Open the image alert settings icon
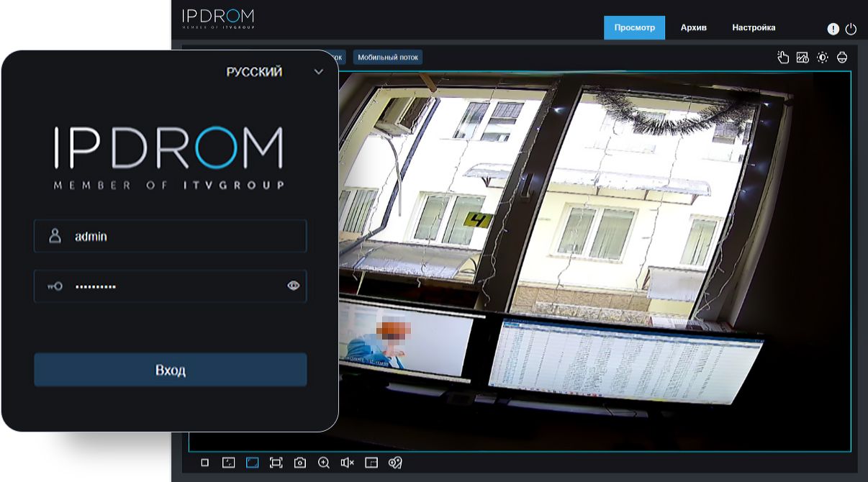This screenshot has width=868, height=482. click(803, 58)
